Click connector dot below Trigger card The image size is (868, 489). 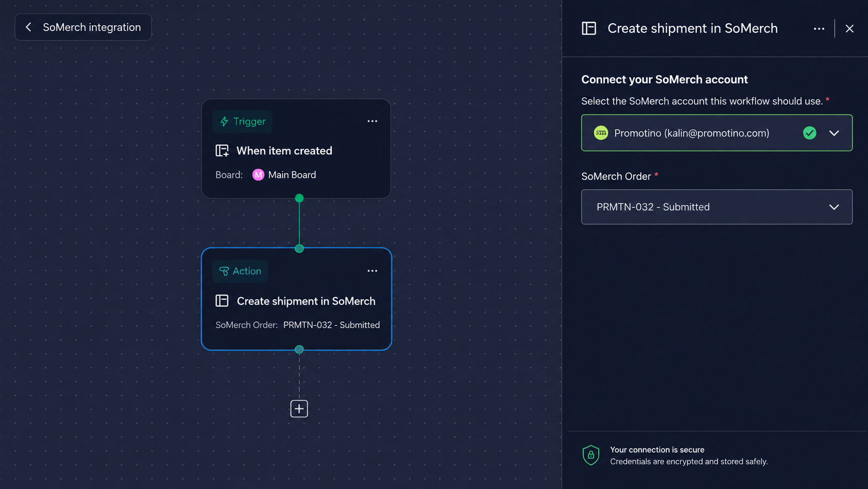(x=299, y=198)
